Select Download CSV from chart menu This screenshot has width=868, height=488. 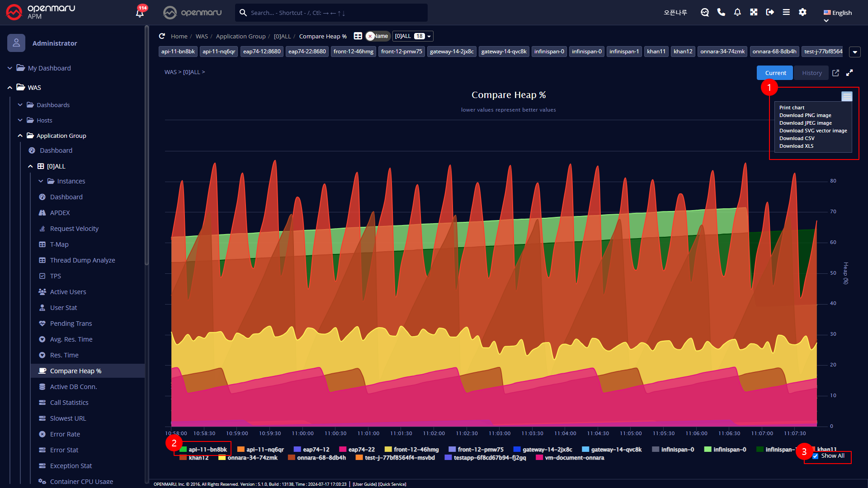797,138
